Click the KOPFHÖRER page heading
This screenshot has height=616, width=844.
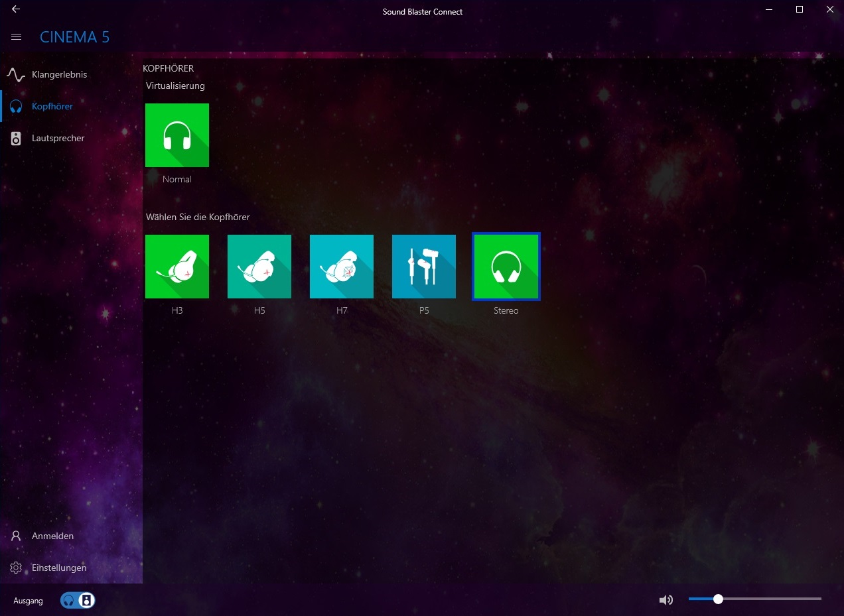(169, 68)
